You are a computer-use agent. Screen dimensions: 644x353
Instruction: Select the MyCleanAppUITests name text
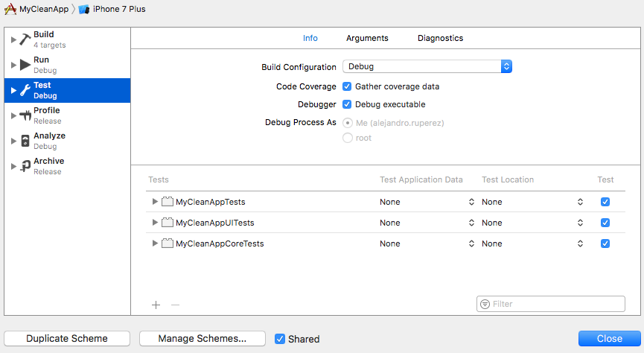pos(215,223)
